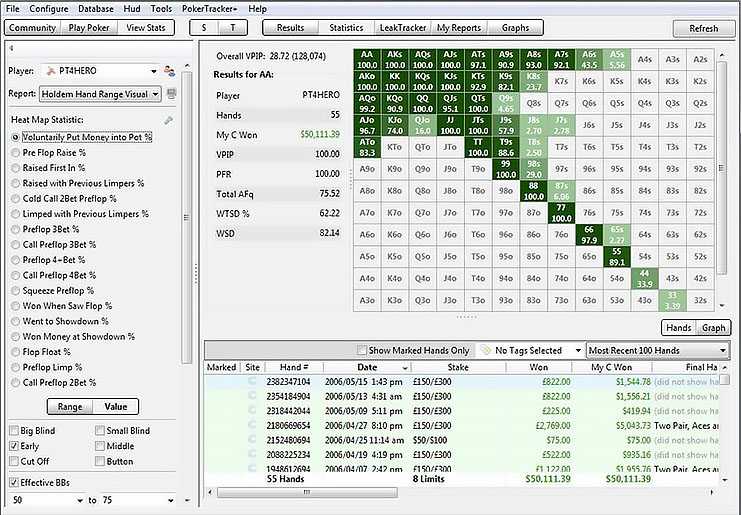Viewport: 741px width, 515px height.
Task: Click the T mode button
Action: [x=233, y=27]
